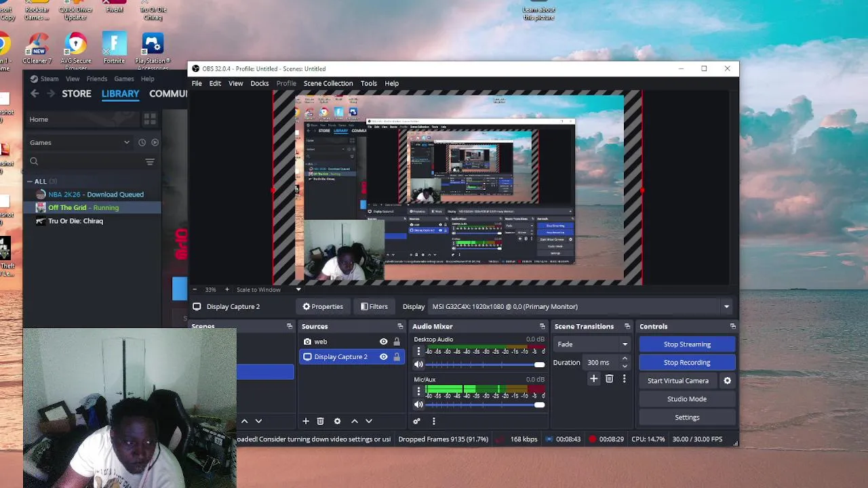Open transition properties three-dot menu
Viewport: 868px width, 488px height.
point(624,379)
